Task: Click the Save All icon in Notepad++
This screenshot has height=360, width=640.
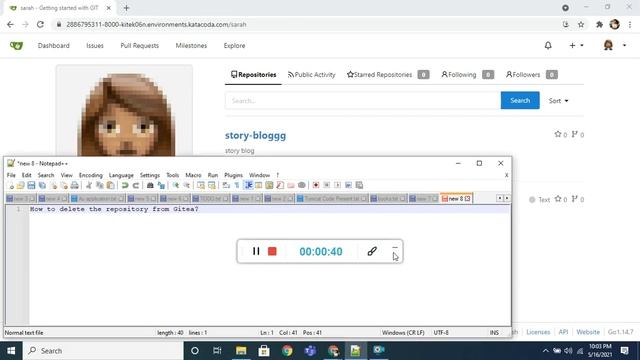Action: coord(42,185)
